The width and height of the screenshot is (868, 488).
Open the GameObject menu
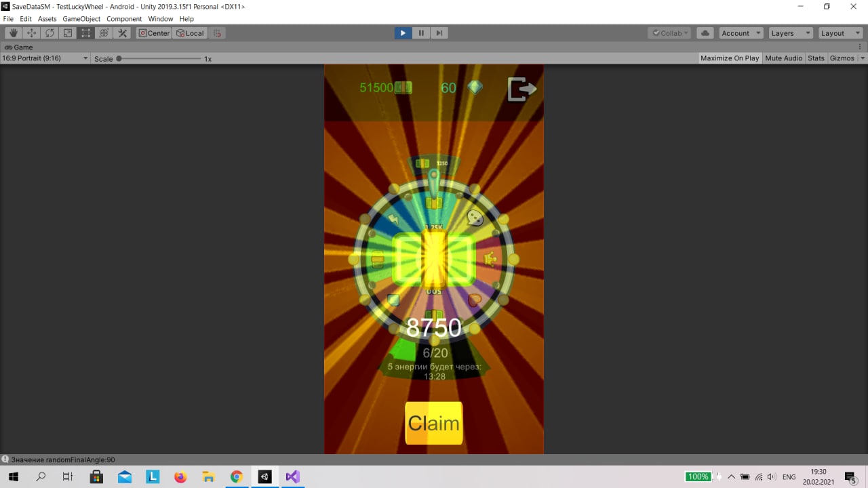[81, 19]
